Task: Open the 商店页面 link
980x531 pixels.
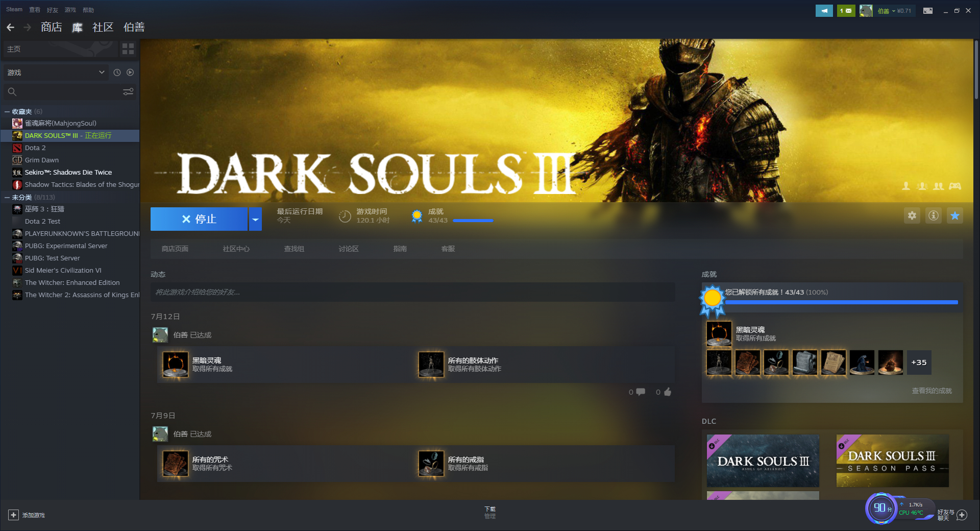Action: click(175, 249)
